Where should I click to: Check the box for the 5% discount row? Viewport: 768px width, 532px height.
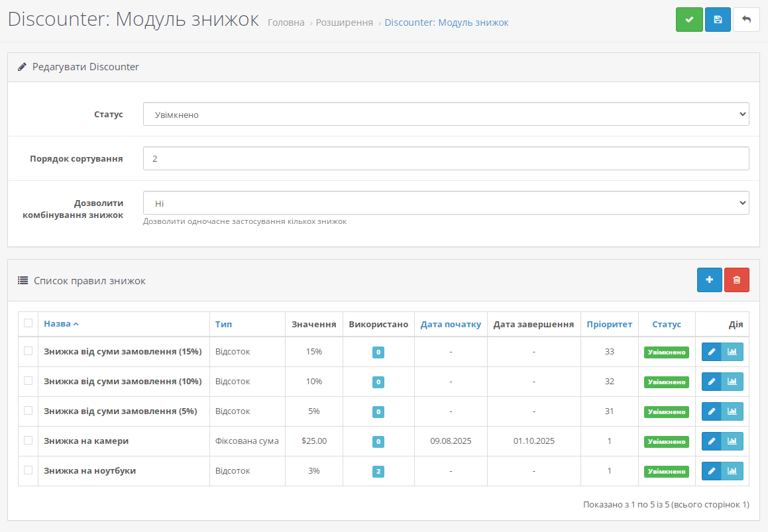28,411
